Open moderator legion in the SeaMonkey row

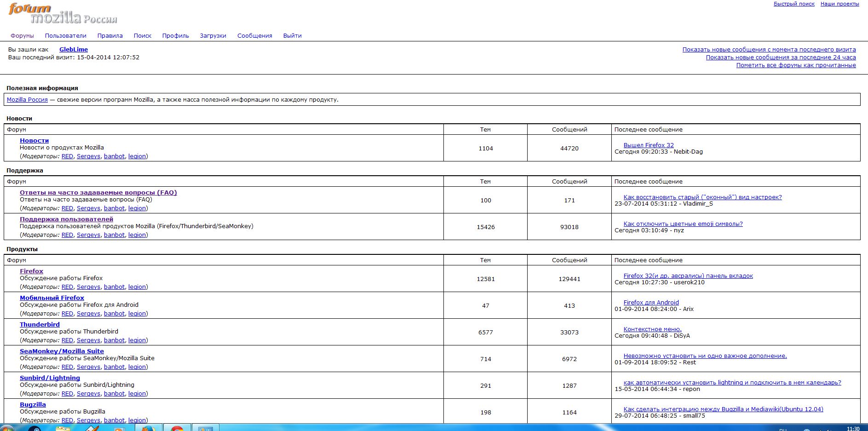click(x=137, y=367)
